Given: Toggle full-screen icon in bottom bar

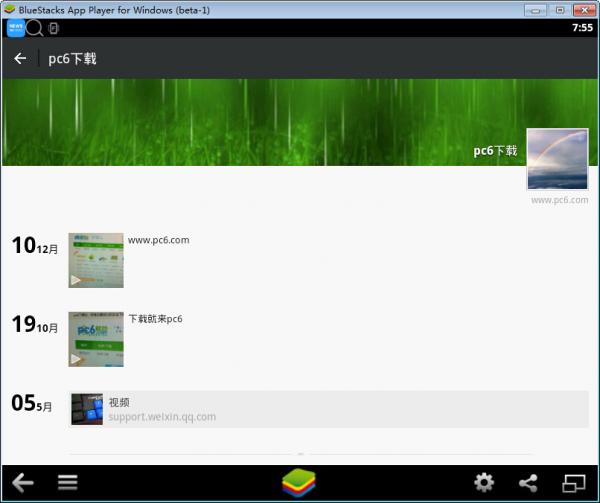Looking at the screenshot, I should (x=574, y=483).
